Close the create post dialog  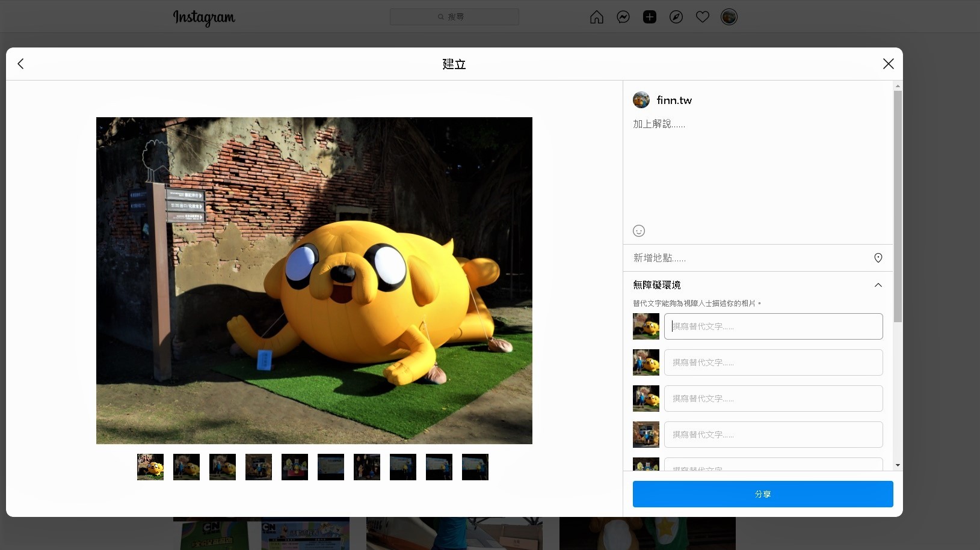[888, 64]
